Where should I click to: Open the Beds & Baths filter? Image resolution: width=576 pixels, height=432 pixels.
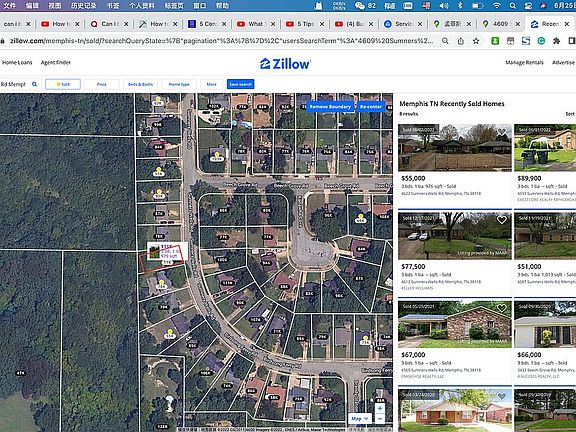click(140, 84)
